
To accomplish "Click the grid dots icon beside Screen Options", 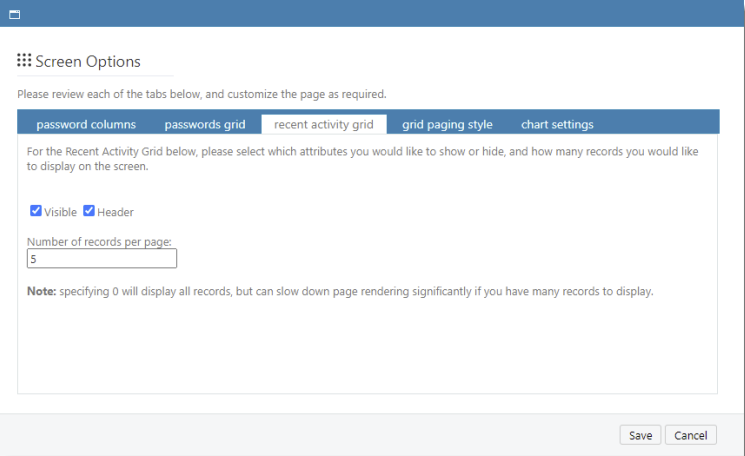I will (x=24, y=61).
